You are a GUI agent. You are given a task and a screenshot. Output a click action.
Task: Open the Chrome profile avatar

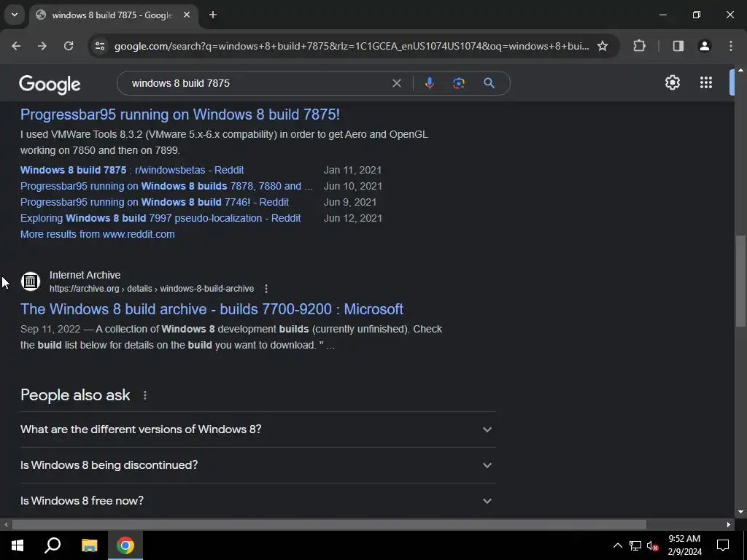[705, 46]
